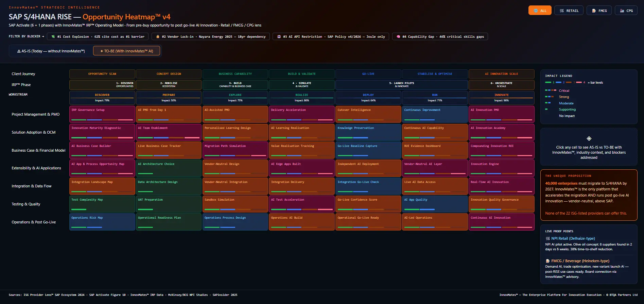The width and height of the screenshot is (644, 304).
Task: Open the ROI Evidence Dashboard cell
Action: pos(435,150)
